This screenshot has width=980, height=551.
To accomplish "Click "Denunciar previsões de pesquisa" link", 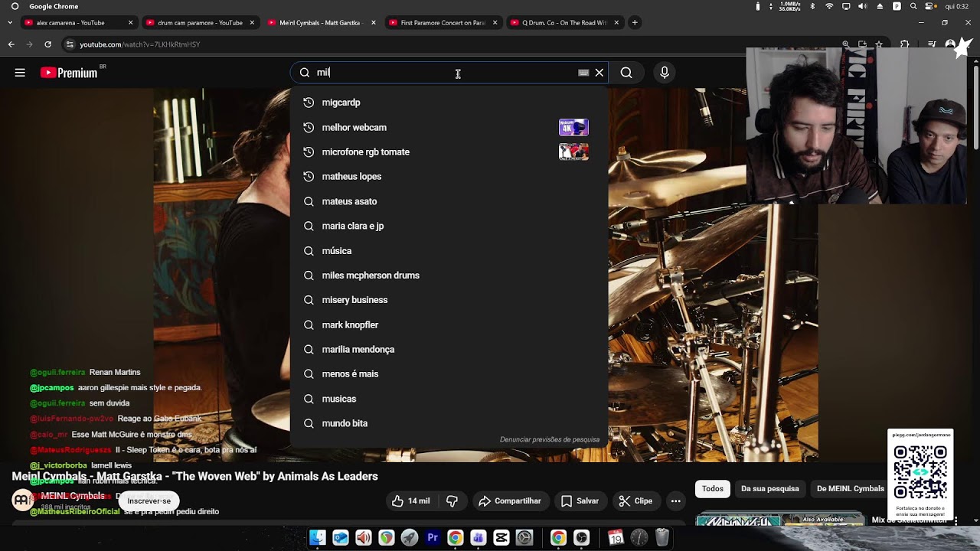I will click(x=549, y=440).
